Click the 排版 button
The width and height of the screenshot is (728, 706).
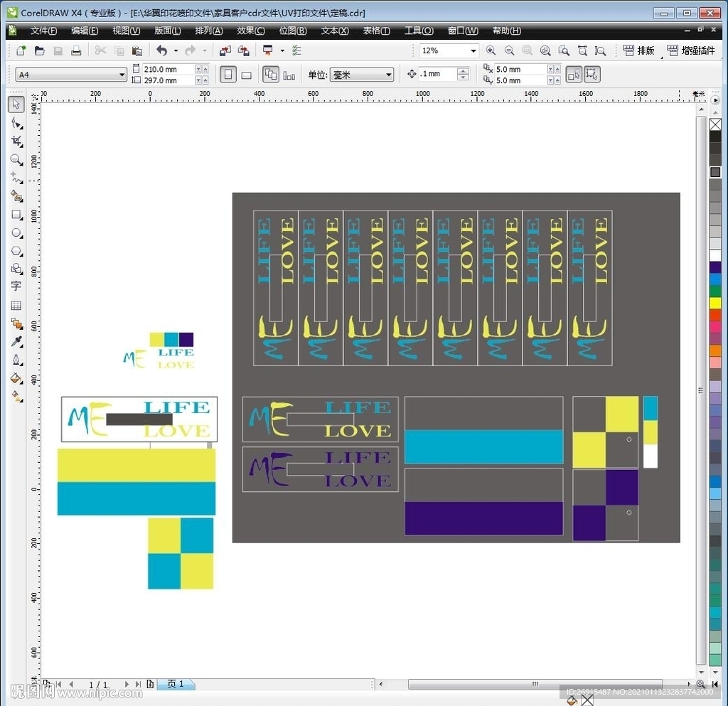pos(638,50)
